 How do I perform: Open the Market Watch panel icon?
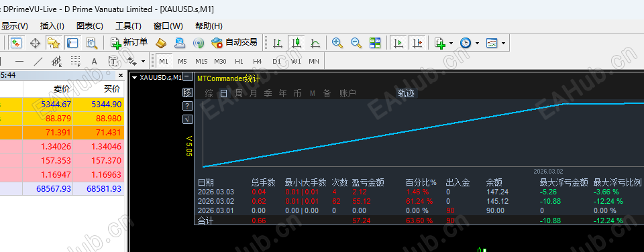(16, 43)
